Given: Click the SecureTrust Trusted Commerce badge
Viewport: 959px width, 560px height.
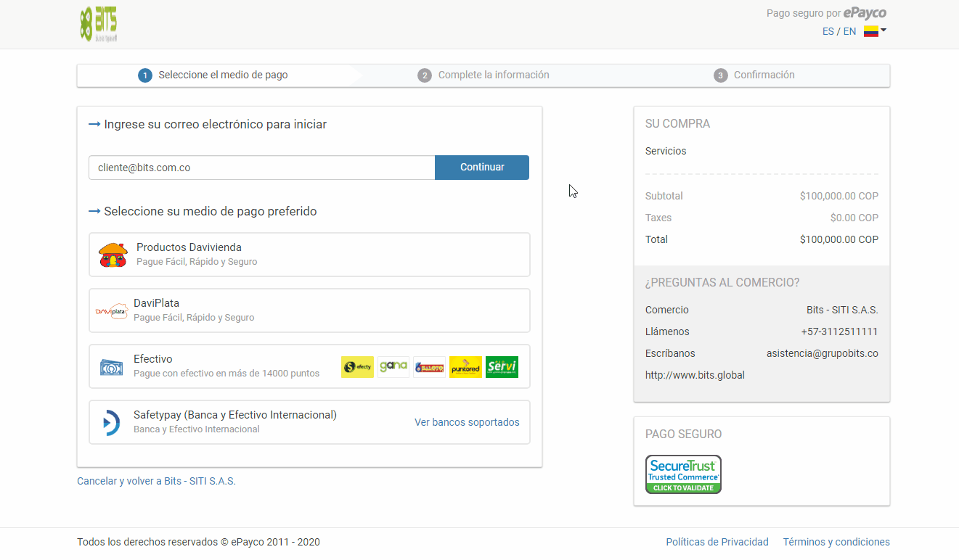Looking at the screenshot, I should (683, 474).
